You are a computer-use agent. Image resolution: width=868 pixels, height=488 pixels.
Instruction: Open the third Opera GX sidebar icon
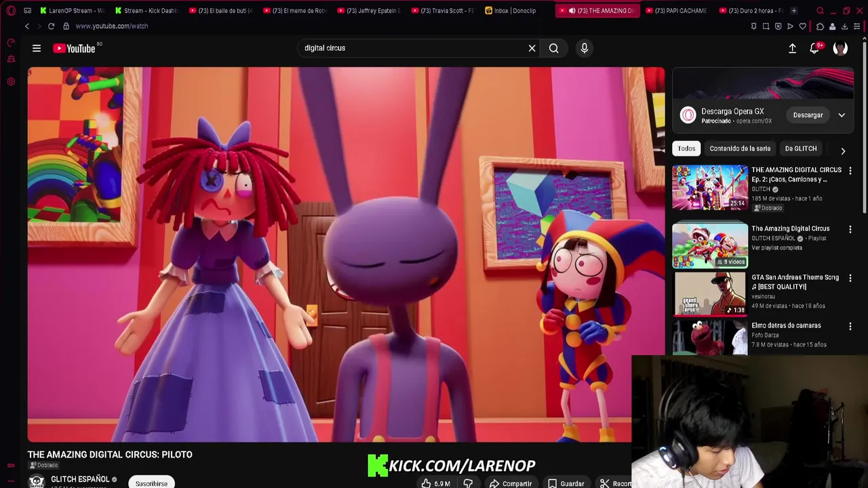click(11, 82)
